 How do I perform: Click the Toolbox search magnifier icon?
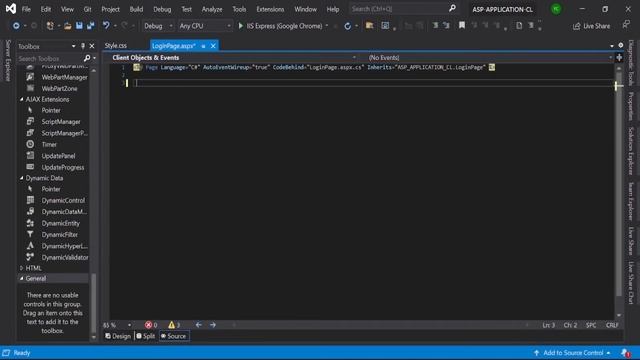(x=87, y=58)
